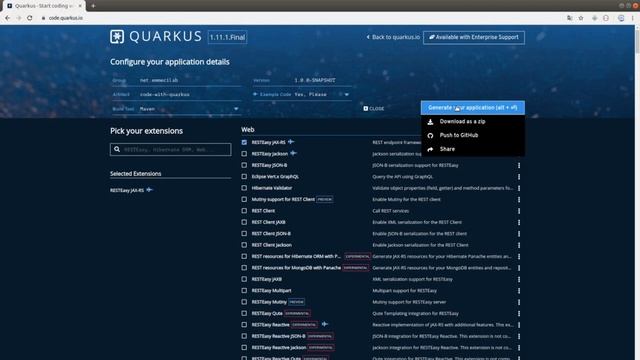Check Mutiny support for REST Client

pyautogui.click(x=244, y=200)
